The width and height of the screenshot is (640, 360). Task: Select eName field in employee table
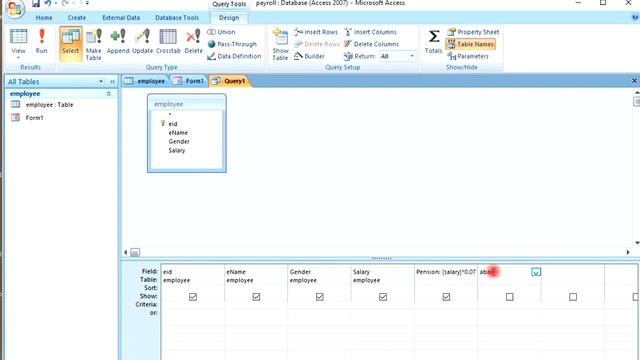178,133
